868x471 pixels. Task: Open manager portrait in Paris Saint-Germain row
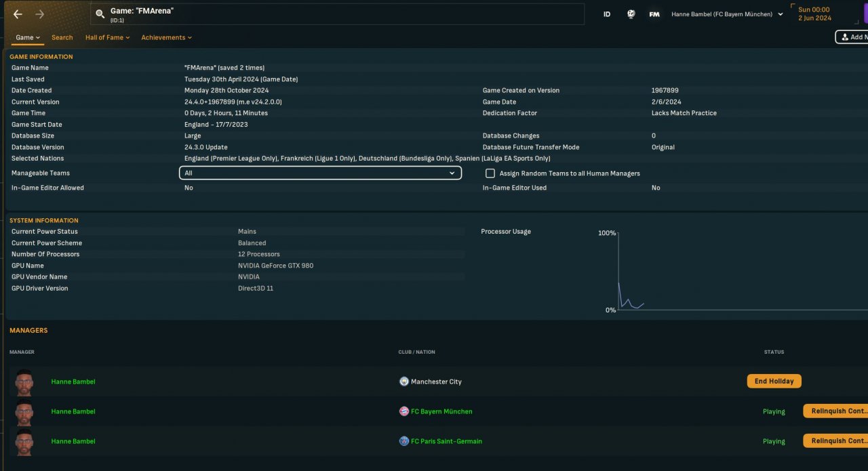point(24,442)
